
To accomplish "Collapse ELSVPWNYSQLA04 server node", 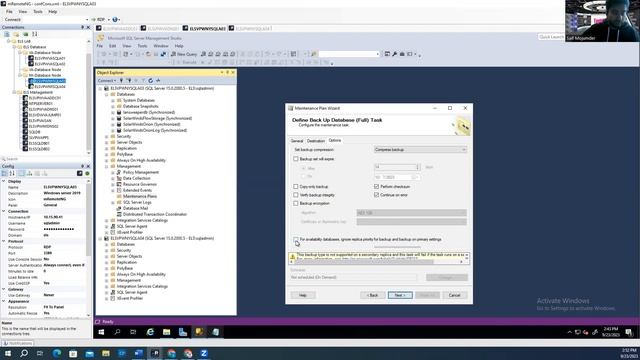I will [100, 238].
